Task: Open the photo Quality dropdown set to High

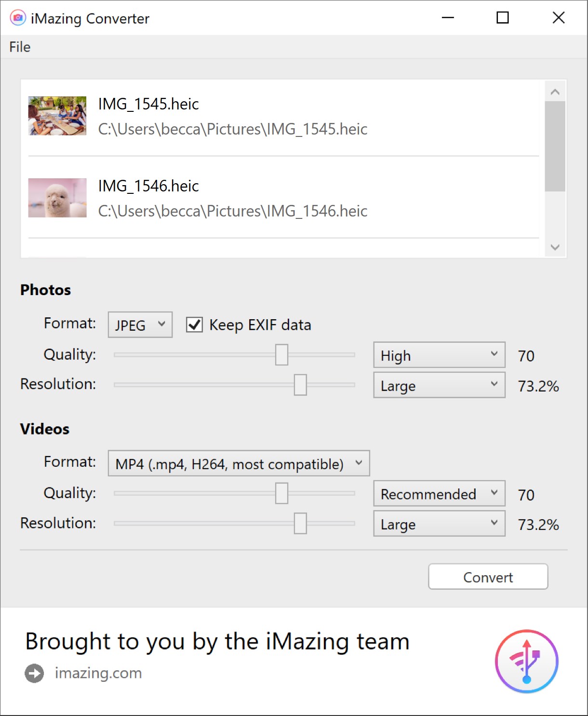Action: (438, 355)
